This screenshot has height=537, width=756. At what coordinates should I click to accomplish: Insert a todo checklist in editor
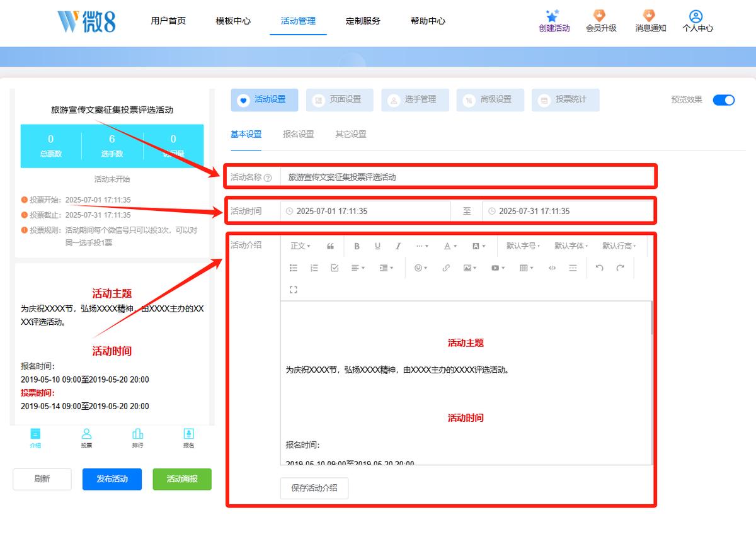pos(335,268)
